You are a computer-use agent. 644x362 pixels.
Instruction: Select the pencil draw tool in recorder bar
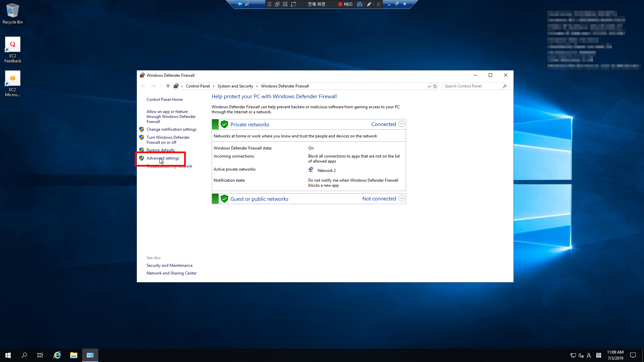[369, 4]
